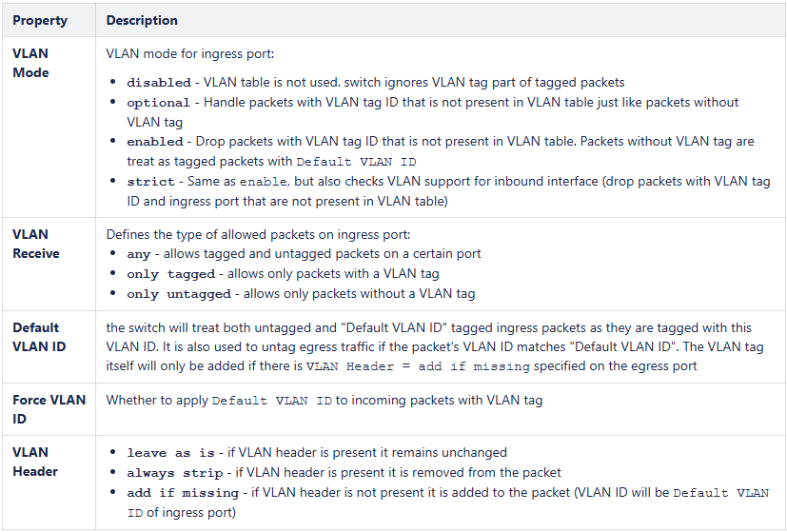Click the 'any' receive option term
Image resolution: width=787 pixels, height=532 pixels.
click(x=138, y=254)
